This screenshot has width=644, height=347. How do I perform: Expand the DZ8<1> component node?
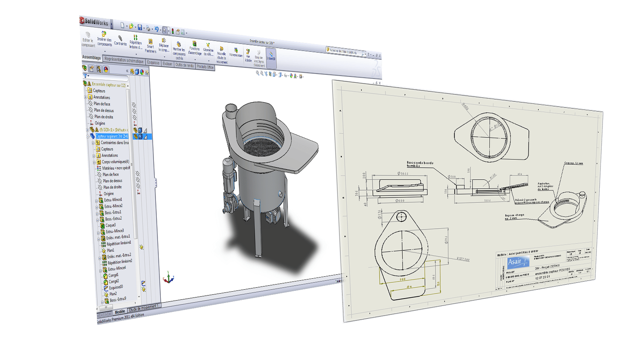pyautogui.click(x=87, y=130)
